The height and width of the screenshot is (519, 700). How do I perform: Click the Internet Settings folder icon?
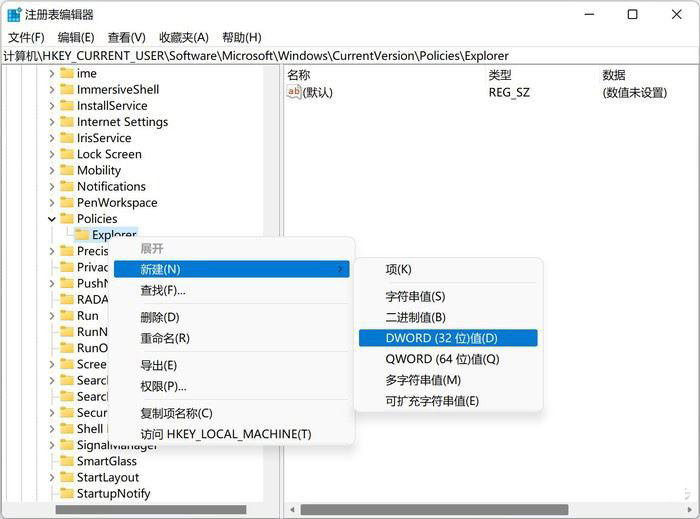click(67, 121)
